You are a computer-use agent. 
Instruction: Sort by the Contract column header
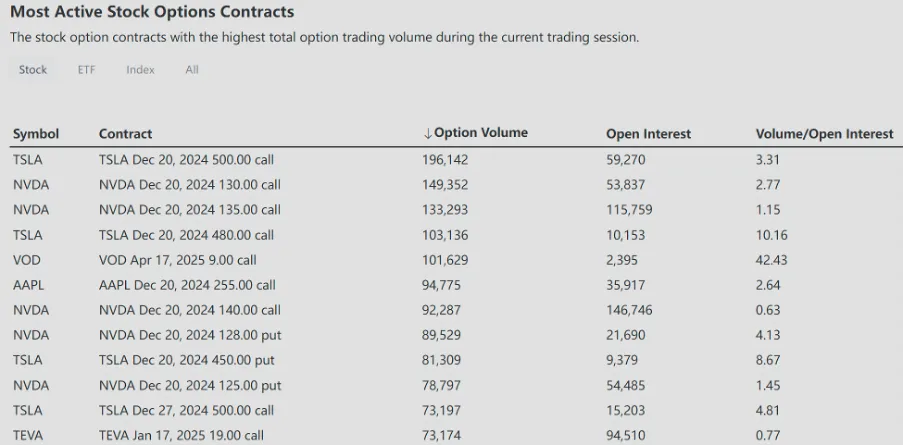[x=125, y=134]
